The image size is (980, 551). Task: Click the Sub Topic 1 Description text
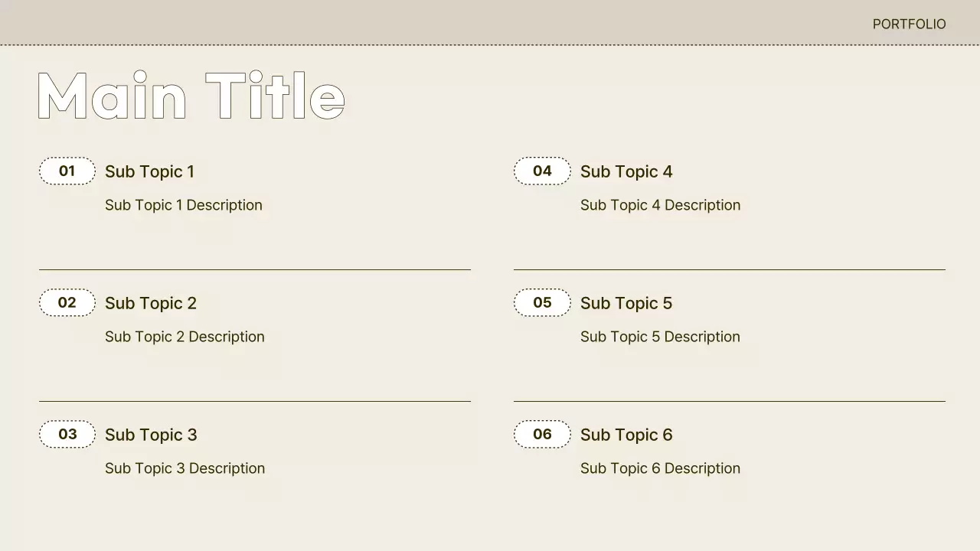[x=184, y=205]
